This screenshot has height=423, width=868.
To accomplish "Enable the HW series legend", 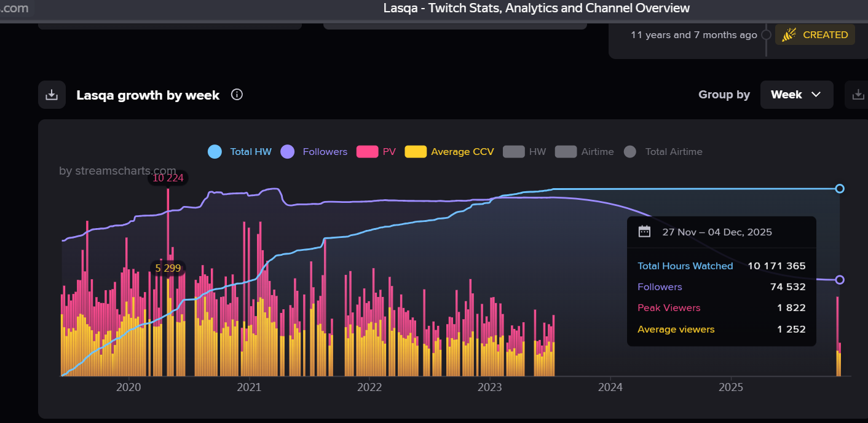I will pos(524,152).
